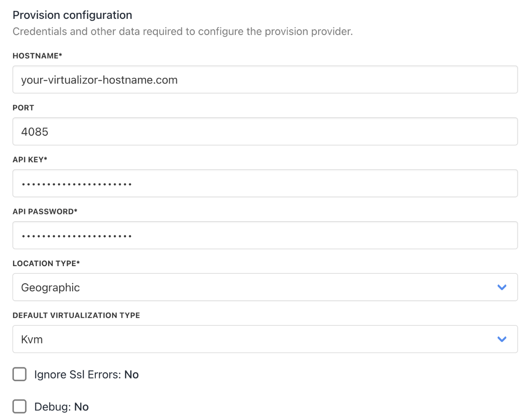The width and height of the screenshot is (532, 419).
Task: Enable the Ignore Ssl Errors checkbox
Action: (19, 374)
